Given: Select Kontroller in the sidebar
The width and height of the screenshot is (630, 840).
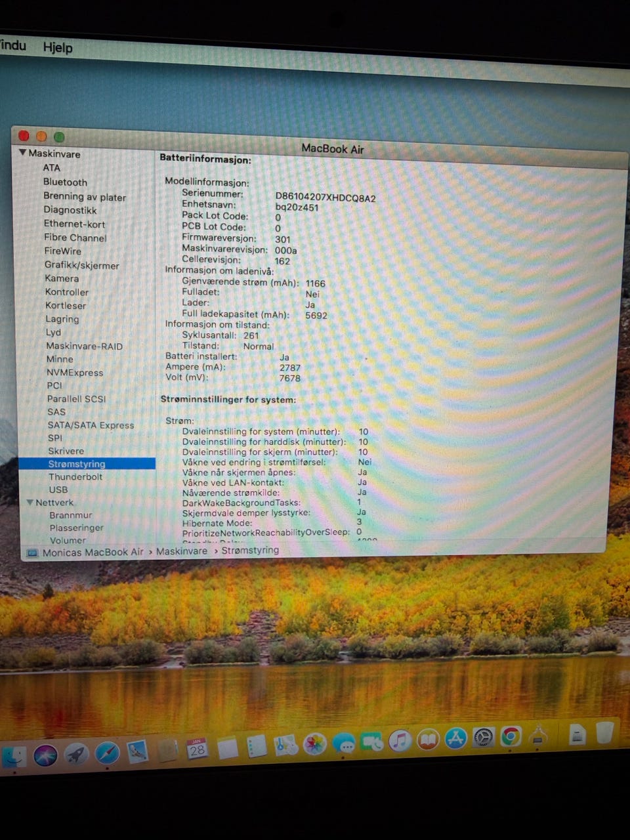Looking at the screenshot, I should tap(67, 292).
